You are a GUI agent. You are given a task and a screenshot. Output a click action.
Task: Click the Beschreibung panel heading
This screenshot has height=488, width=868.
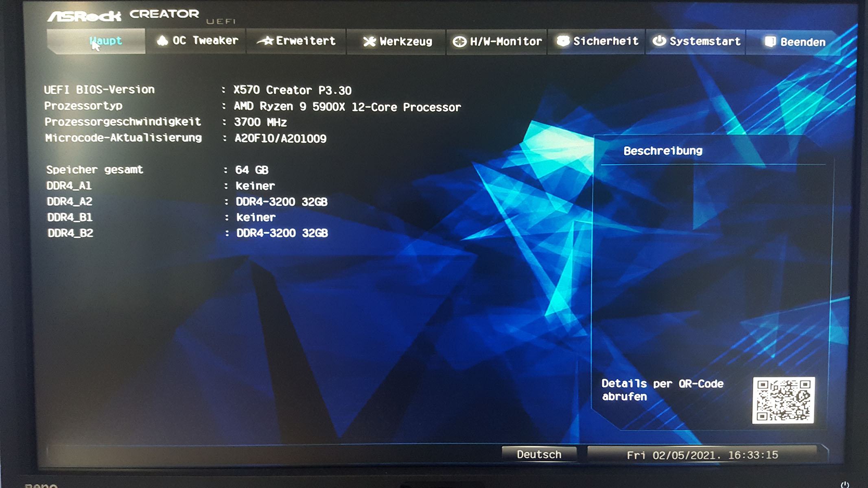point(663,151)
